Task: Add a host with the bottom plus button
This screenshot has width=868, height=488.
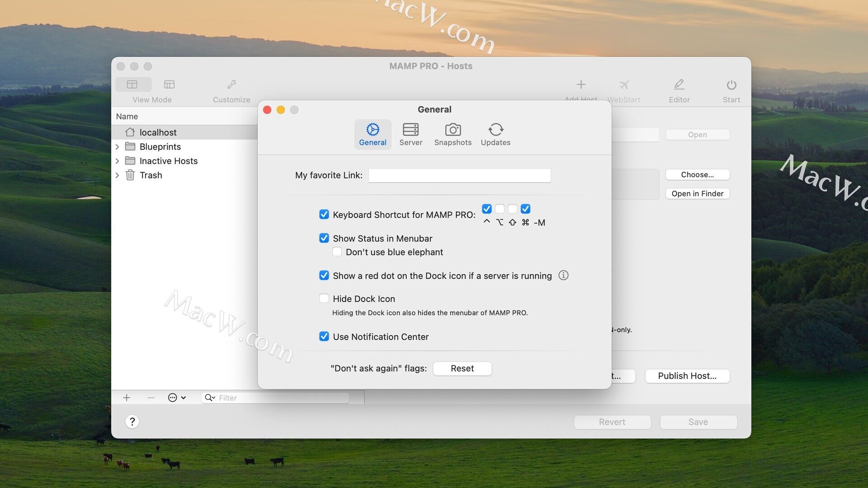Action: [x=127, y=398]
